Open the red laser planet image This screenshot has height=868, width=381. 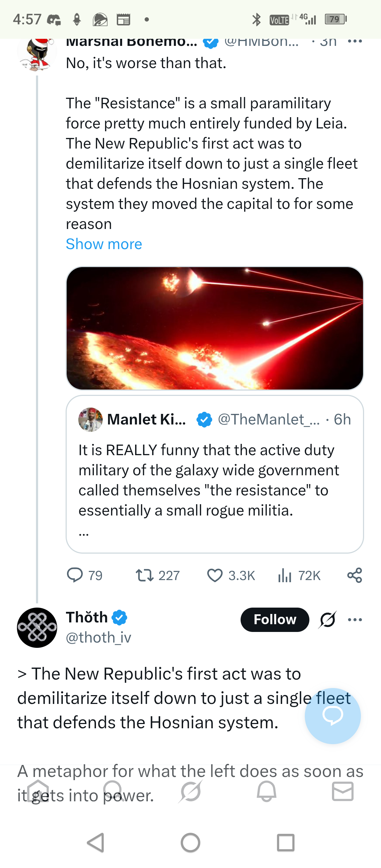coord(214,328)
